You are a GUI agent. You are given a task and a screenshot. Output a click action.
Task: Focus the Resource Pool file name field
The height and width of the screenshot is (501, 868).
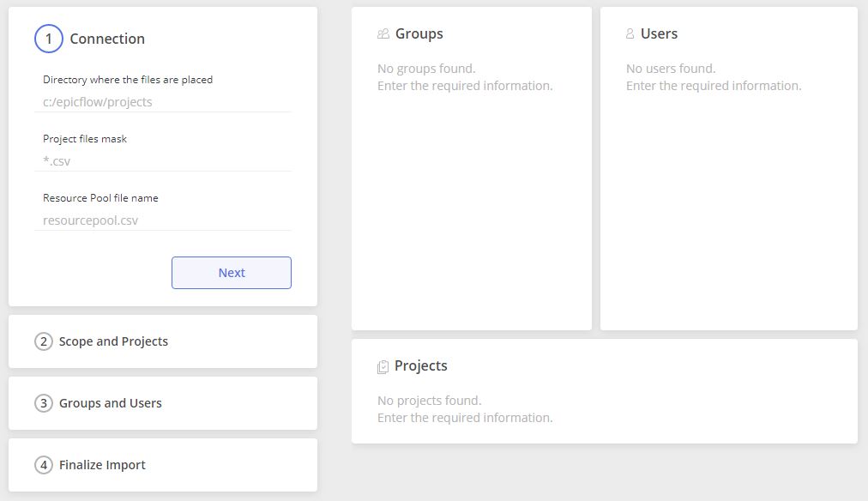[x=163, y=220]
